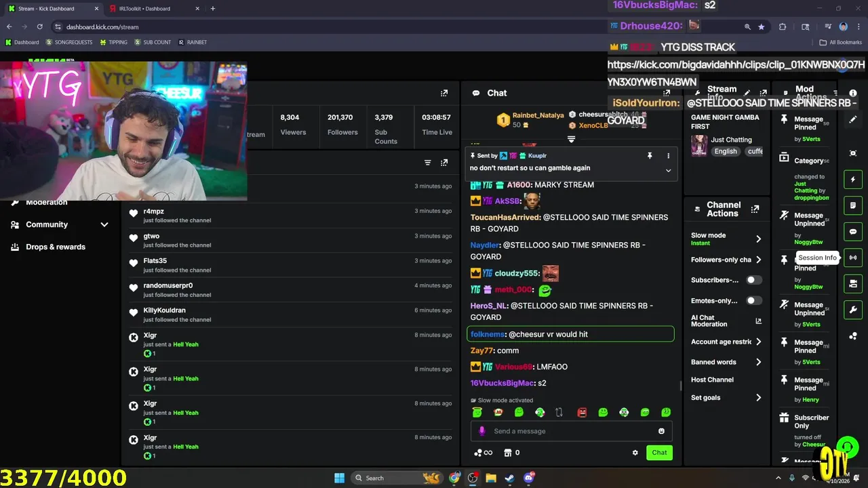Send message with green Chat button

pos(659,453)
